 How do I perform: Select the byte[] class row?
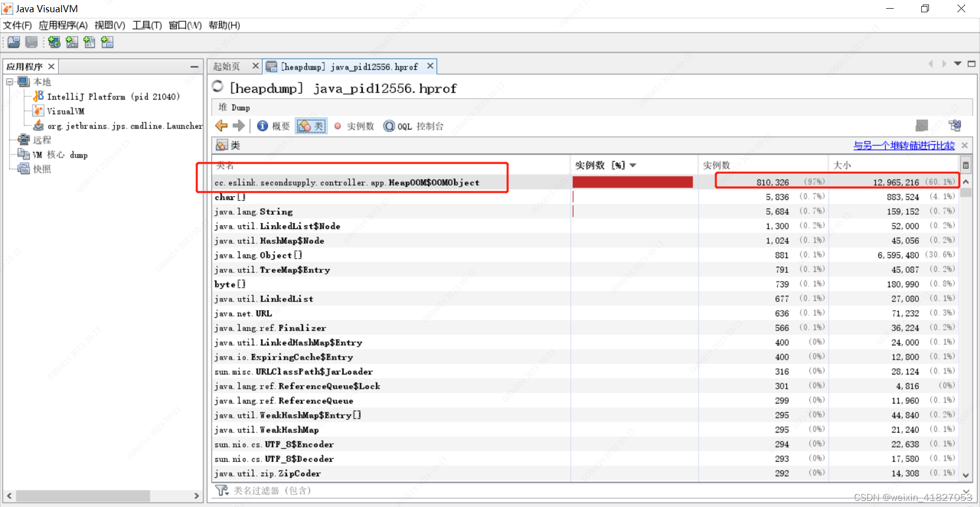(x=586, y=284)
